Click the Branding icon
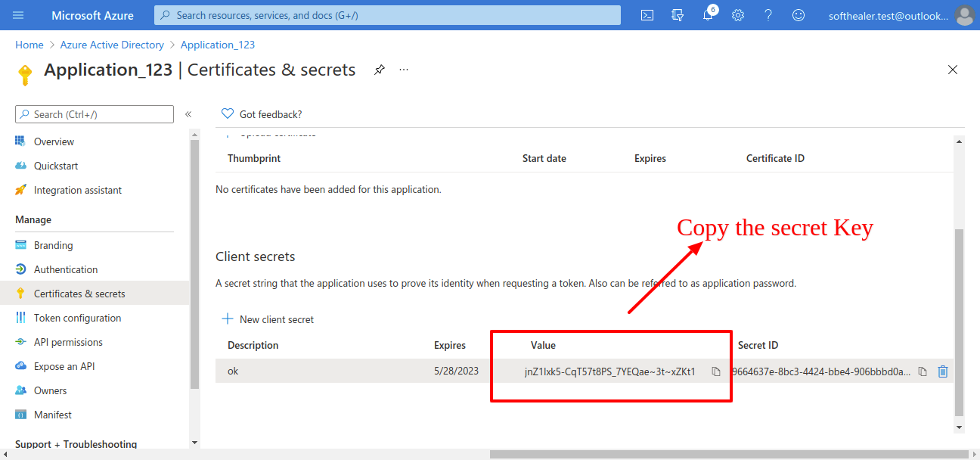The width and height of the screenshot is (980, 460). coord(20,245)
